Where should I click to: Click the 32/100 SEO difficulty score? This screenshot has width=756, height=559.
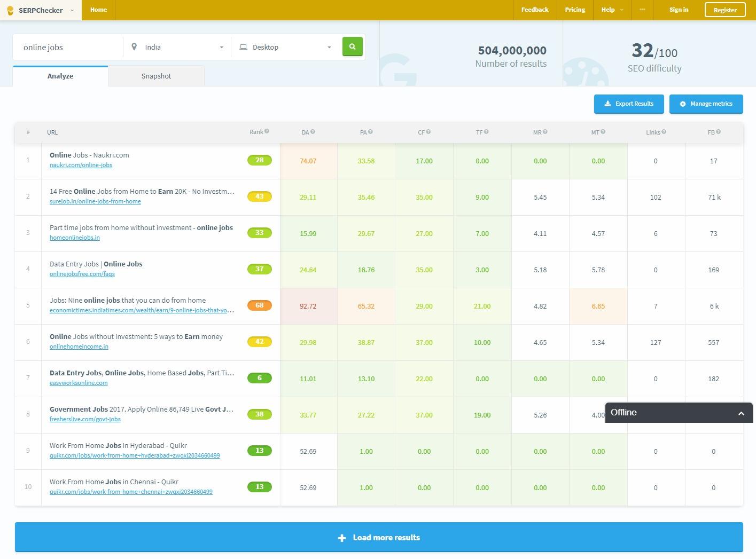pos(654,51)
